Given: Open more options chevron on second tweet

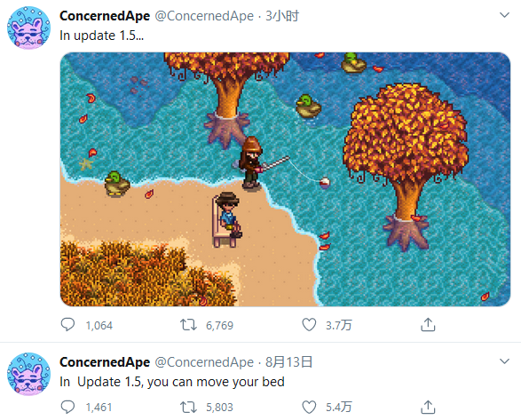Looking at the screenshot, I should point(504,361).
